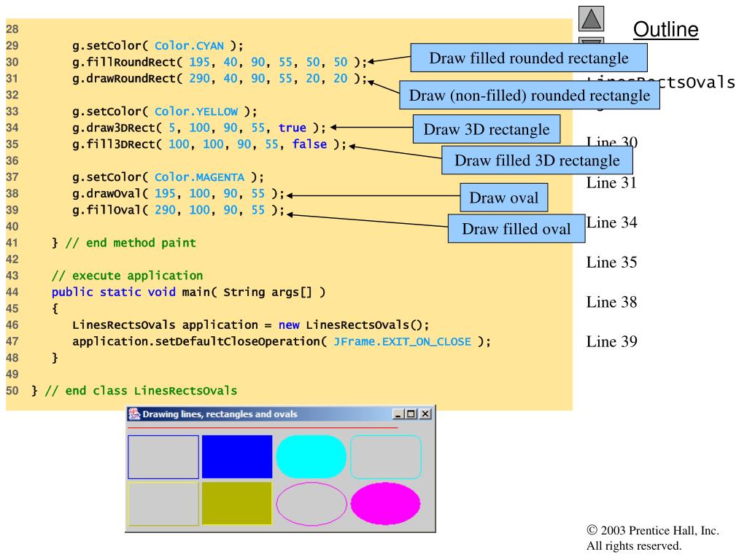Viewport: 747px width, 560px height.
Task: Click the yellow-outlined 3D rectangle
Action: (163, 504)
